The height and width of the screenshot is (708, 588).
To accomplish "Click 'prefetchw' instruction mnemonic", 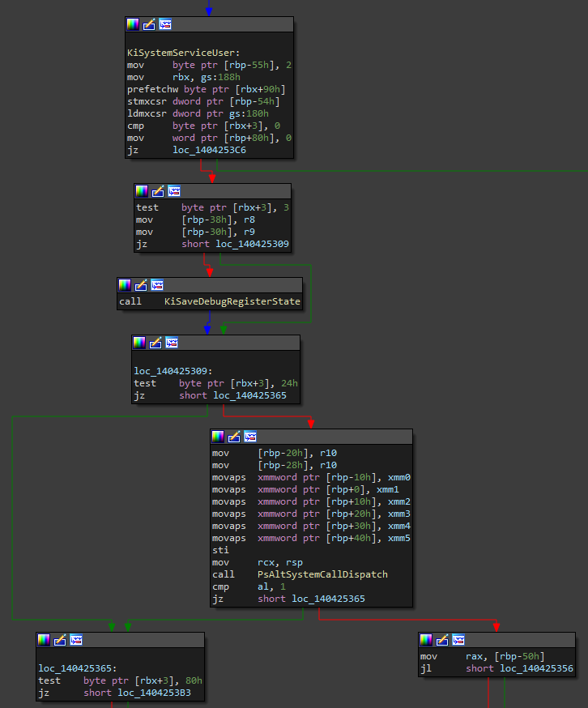I will (x=152, y=89).
